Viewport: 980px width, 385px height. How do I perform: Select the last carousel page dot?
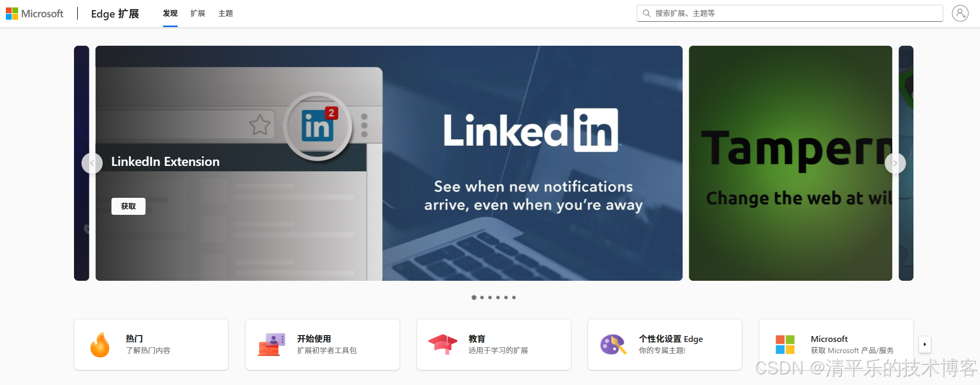point(514,297)
